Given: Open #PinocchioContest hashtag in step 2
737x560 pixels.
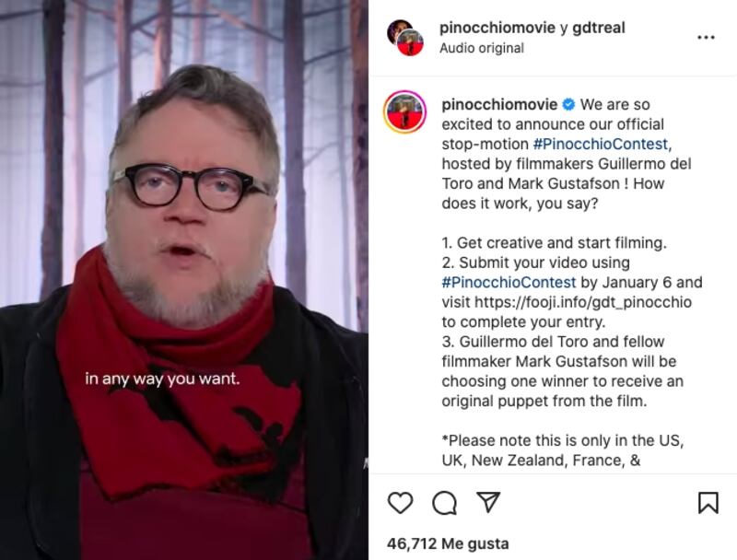Looking at the screenshot, I should 509,282.
